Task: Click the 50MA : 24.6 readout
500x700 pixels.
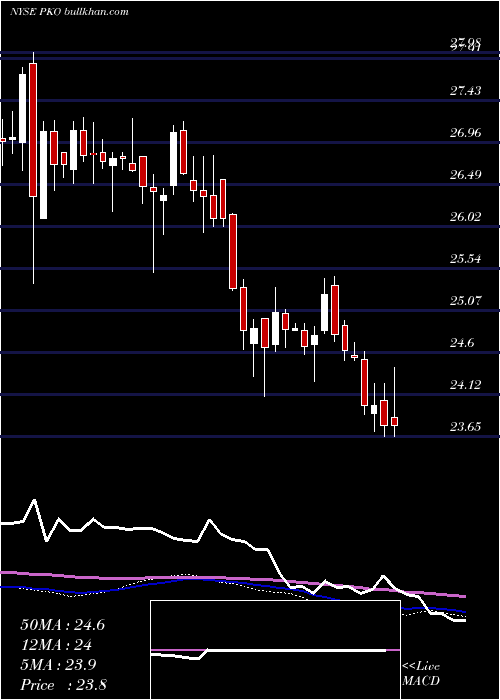Action: pyautogui.click(x=62, y=625)
